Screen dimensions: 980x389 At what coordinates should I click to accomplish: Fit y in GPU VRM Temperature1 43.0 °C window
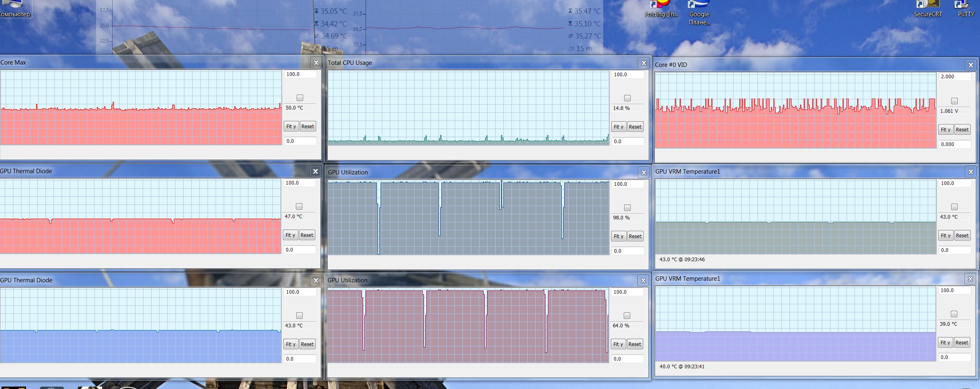(x=946, y=235)
